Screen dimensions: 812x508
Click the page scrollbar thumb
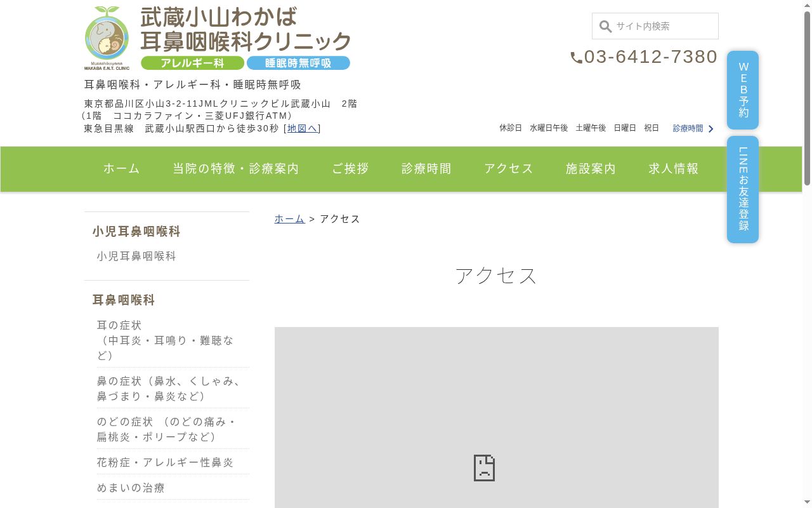click(807, 98)
